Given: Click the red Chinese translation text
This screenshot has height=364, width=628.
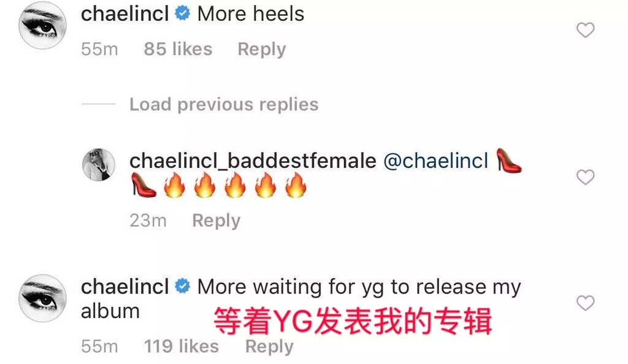Looking at the screenshot, I should (353, 321).
